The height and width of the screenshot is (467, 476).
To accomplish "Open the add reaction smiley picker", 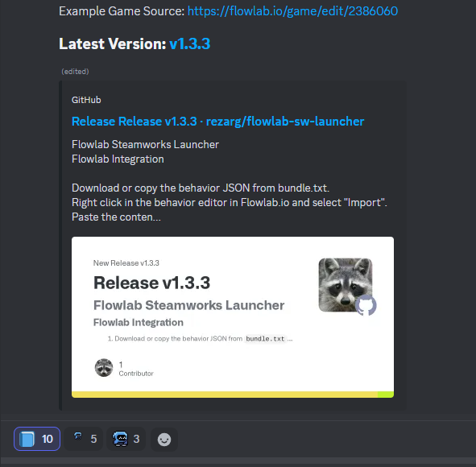I will click(164, 439).
